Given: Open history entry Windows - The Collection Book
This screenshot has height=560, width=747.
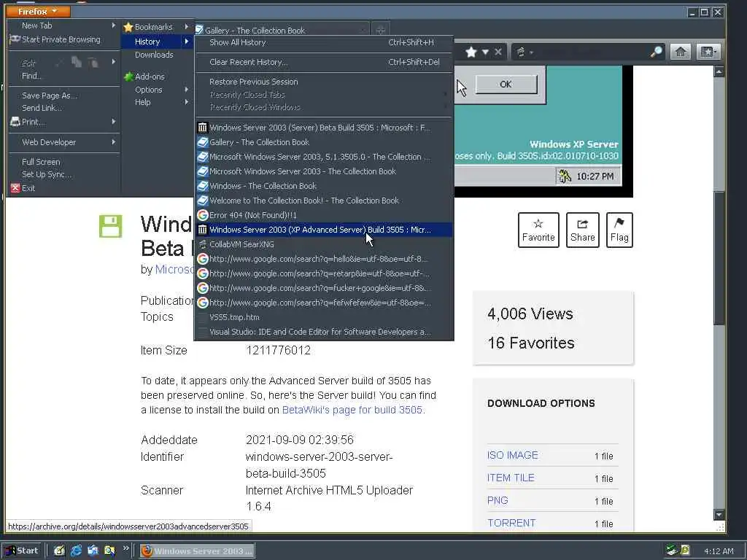Looking at the screenshot, I should point(324,186).
